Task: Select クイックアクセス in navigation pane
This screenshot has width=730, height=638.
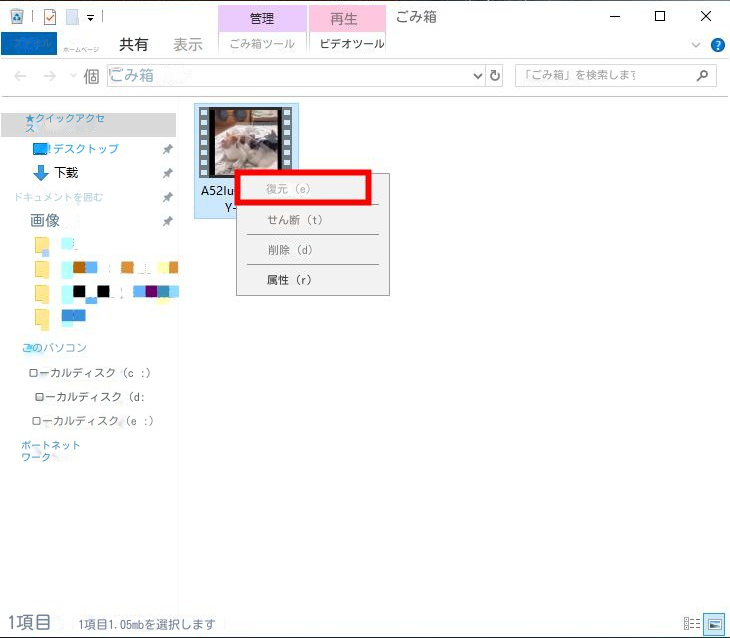Action: tap(88, 124)
